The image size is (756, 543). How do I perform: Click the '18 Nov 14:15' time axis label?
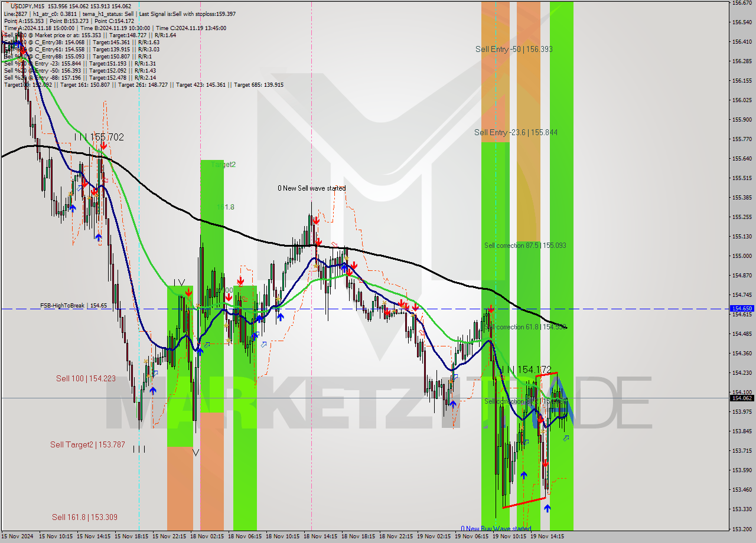[x=321, y=537]
